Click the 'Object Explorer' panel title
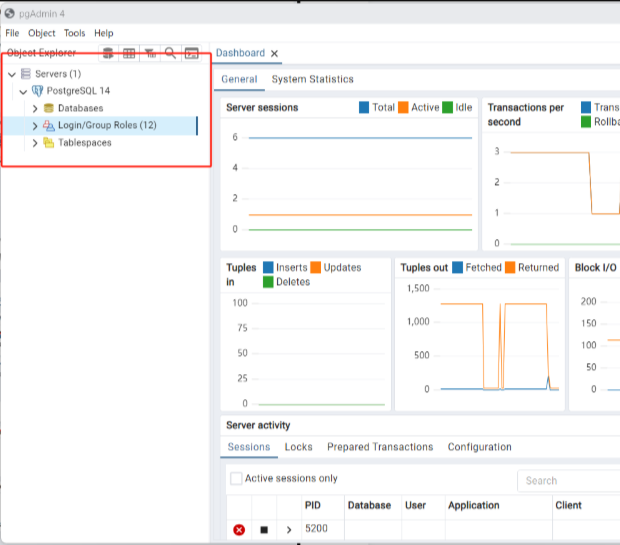Screen dimensions: 620x545 [x=41, y=53]
